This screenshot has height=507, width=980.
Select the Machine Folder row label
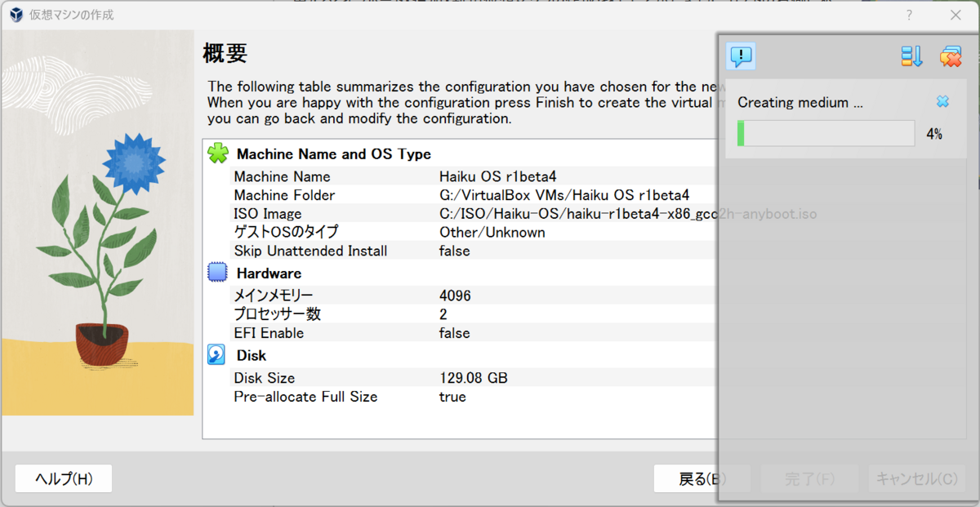click(284, 195)
